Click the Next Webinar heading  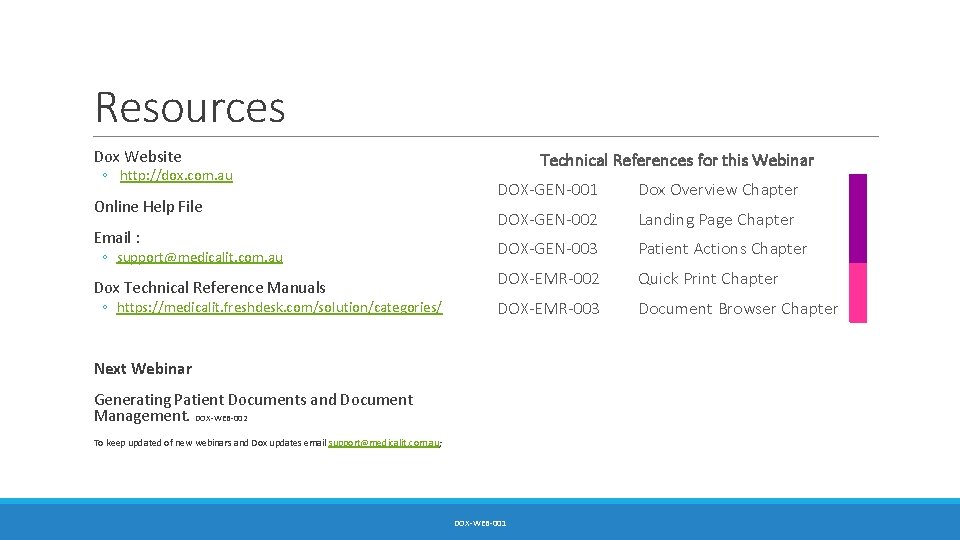coord(143,369)
